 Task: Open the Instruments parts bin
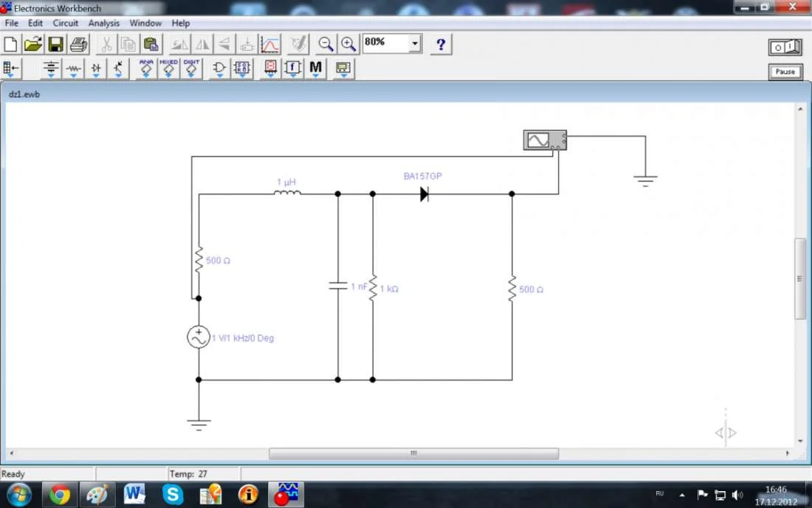pos(343,69)
